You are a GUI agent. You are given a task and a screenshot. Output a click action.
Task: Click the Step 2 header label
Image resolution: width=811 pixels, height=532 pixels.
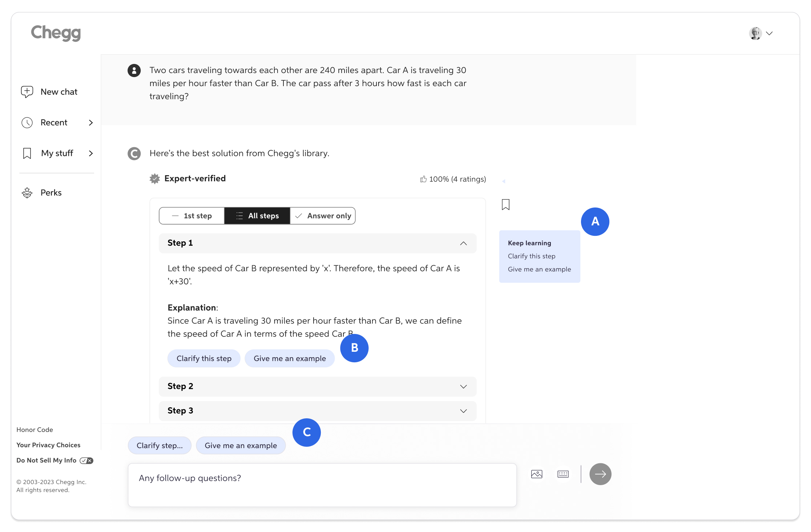[180, 386]
